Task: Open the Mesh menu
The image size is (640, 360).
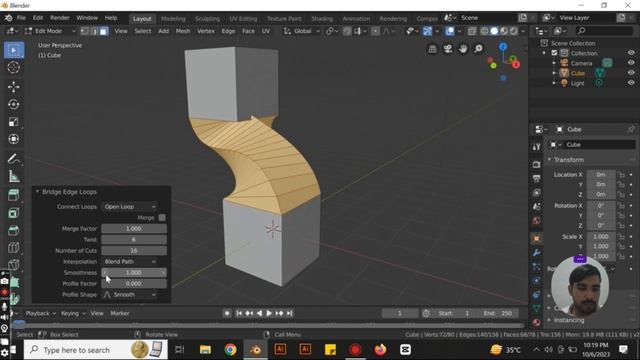Action: point(183,31)
